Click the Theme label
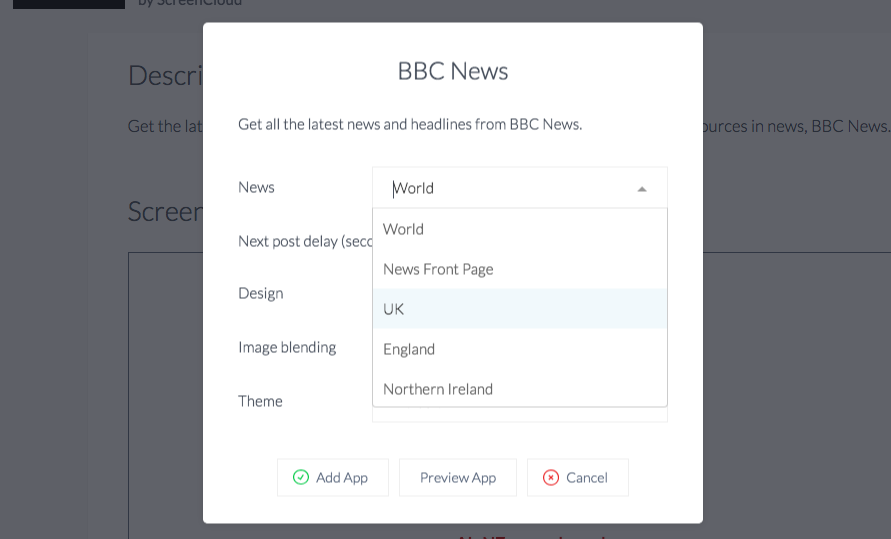The height and width of the screenshot is (539, 891). click(260, 401)
